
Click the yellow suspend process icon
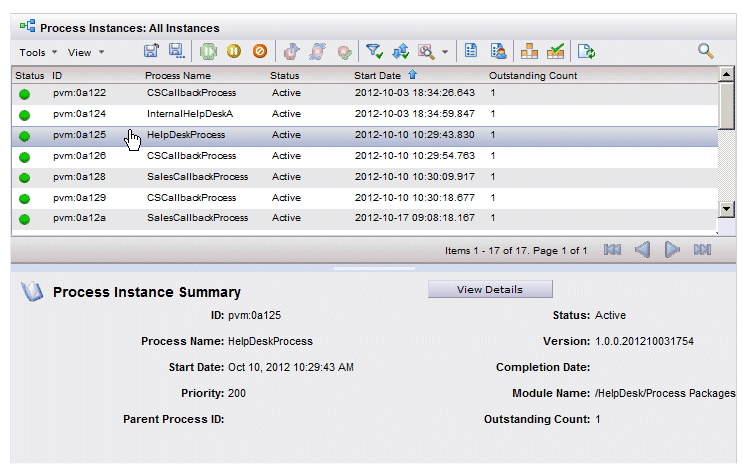[234, 51]
